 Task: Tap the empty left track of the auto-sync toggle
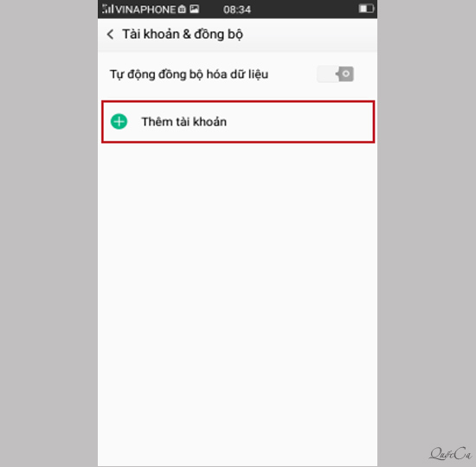coord(326,74)
